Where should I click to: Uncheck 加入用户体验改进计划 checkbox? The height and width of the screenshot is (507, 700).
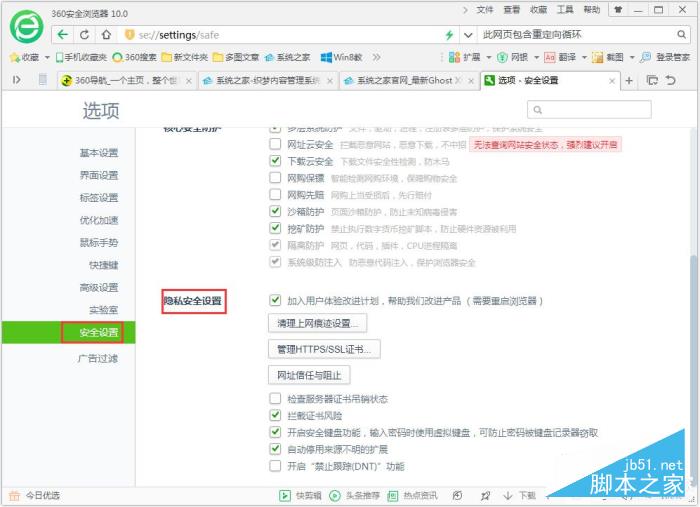click(x=275, y=300)
